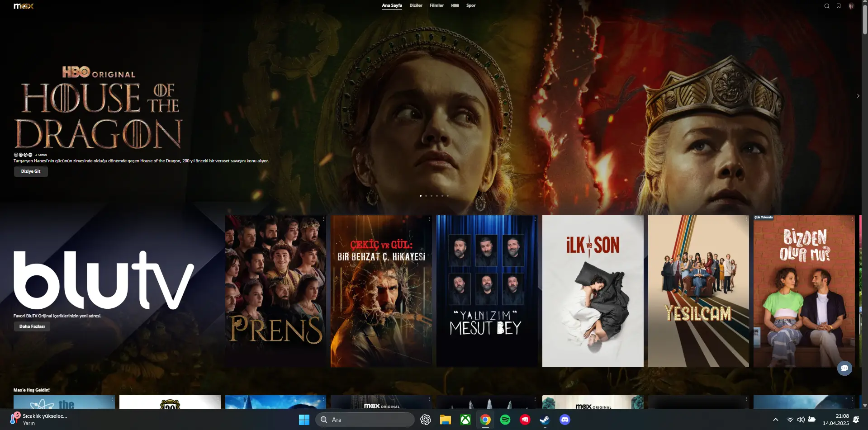The height and width of the screenshot is (430, 868).
Task: Open options menu on Bizden Olur Mu poster
Action: coord(852,219)
